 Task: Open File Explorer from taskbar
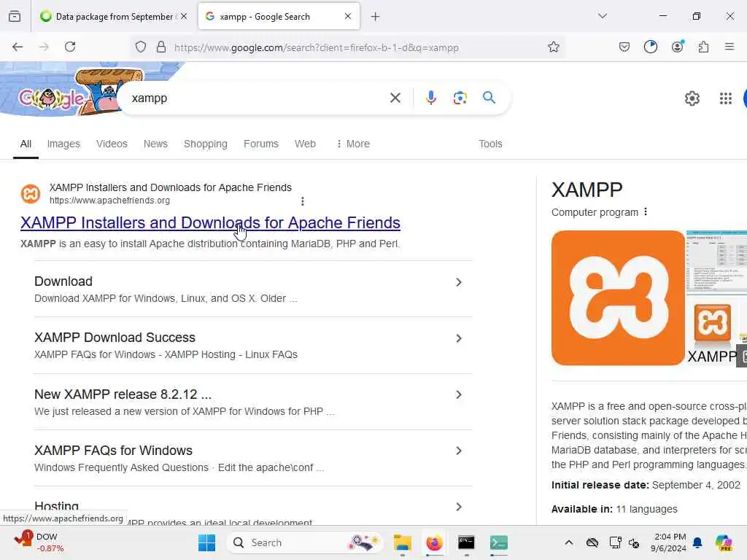[x=402, y=542]
